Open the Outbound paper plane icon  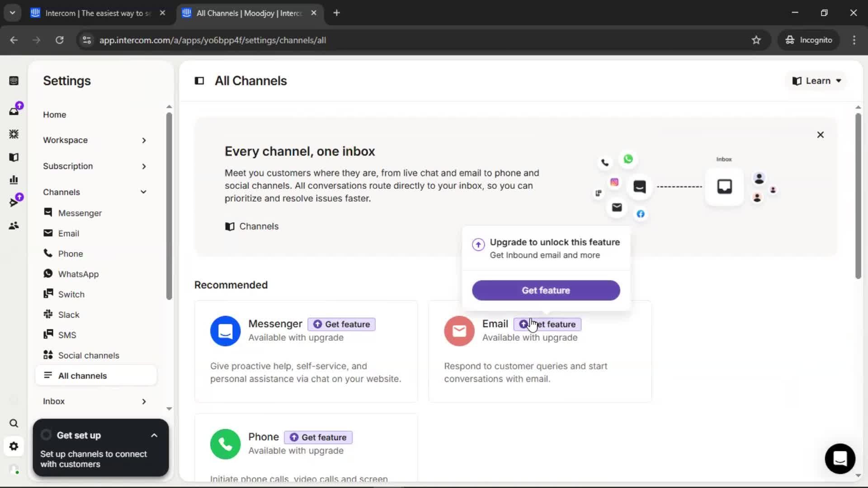tap(14, 202)
